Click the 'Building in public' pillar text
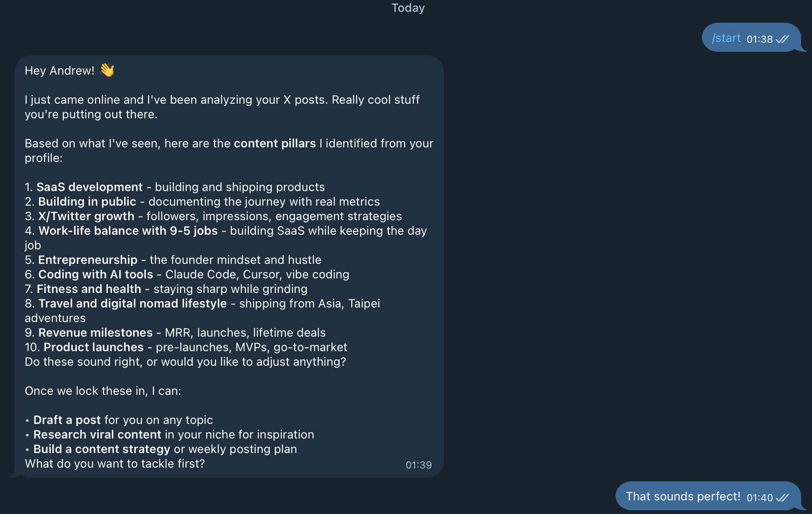Image resolution: width=812 pixels, height=514 pixels. [x=87, y=202]
